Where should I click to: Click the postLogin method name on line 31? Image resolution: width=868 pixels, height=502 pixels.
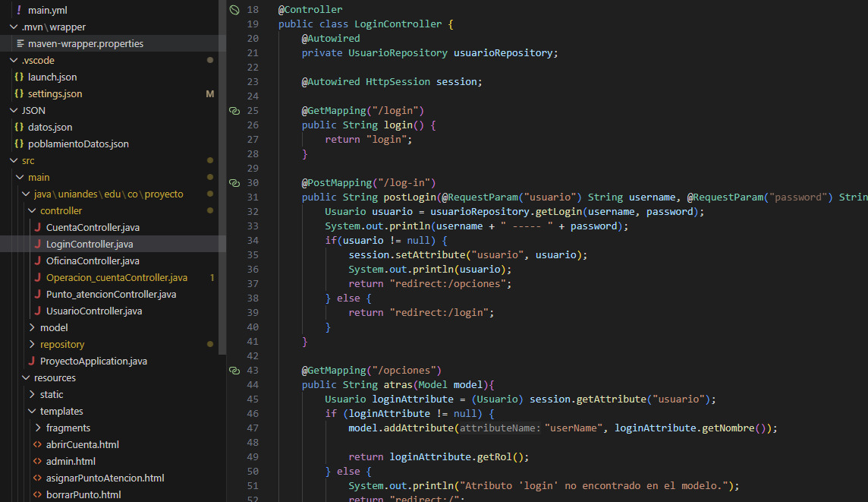(x=410, y=197)
